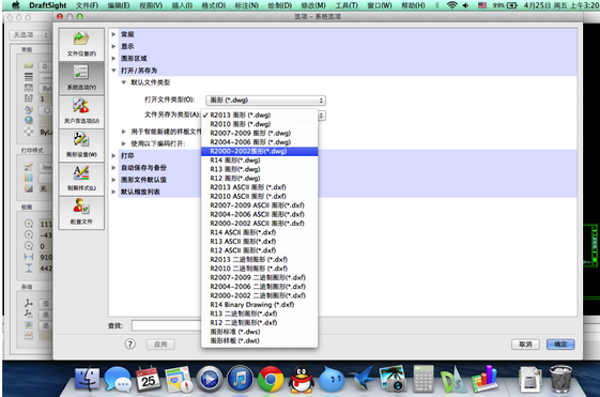Image resolution: width=600 pixels, height=397 pixels.
Task: Confirm with the 确定 button
Action: click(x=561, y=344)
